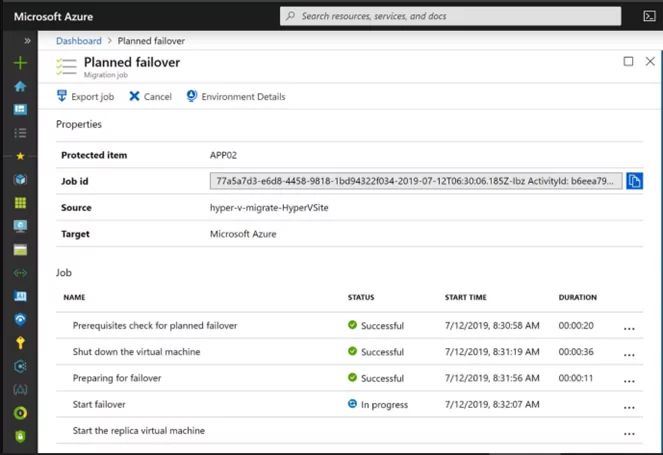Click the green plus Create a resource icon
This screenshot has width=663, height=455.
[20, 63]
